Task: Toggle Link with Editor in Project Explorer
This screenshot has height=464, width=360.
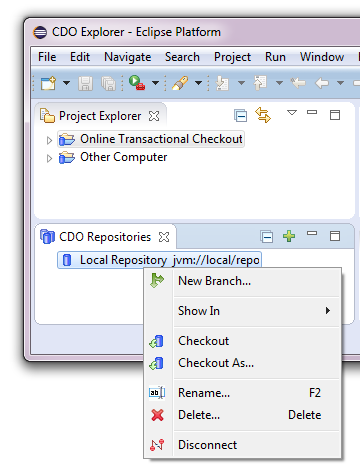Action: (x=263, y=115)
